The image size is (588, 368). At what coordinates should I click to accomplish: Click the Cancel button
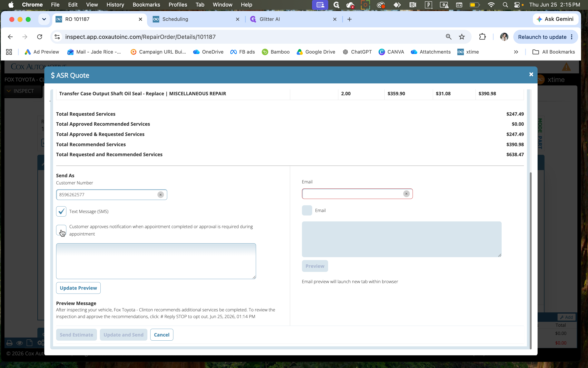point(161,335)
